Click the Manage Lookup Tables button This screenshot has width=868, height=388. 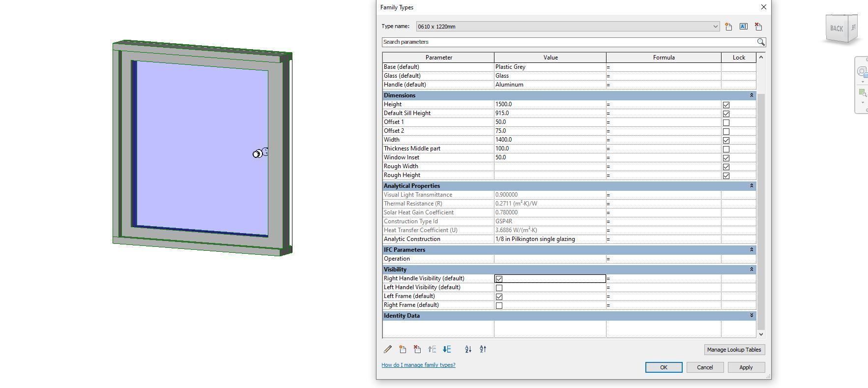click(x=734, y=350)
